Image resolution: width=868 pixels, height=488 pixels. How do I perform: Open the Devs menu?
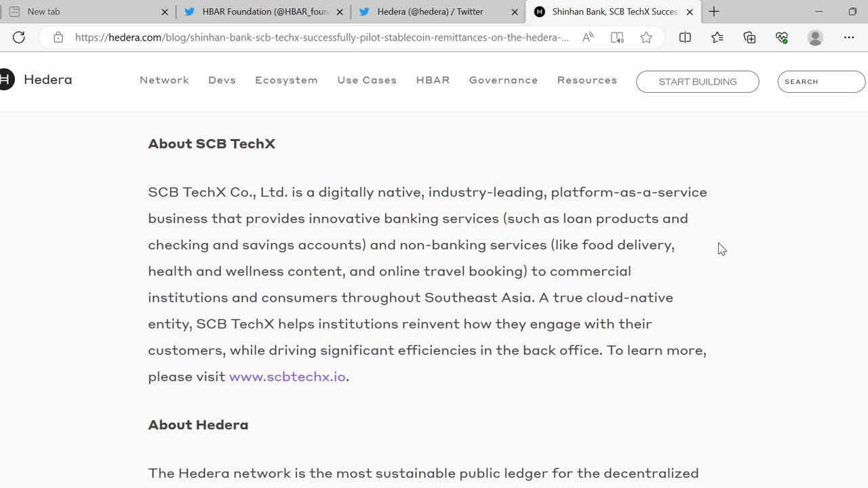pyautogui.click(x=222, y=80)
